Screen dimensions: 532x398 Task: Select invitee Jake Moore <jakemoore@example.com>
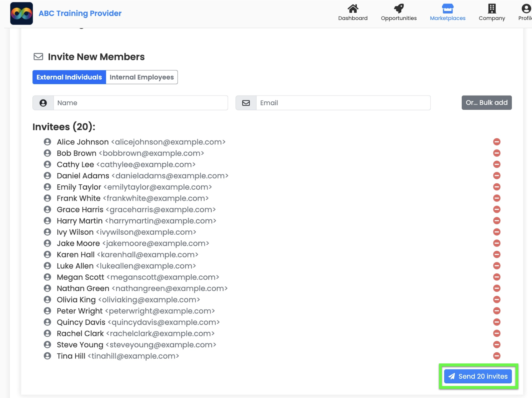click(133, 244)
